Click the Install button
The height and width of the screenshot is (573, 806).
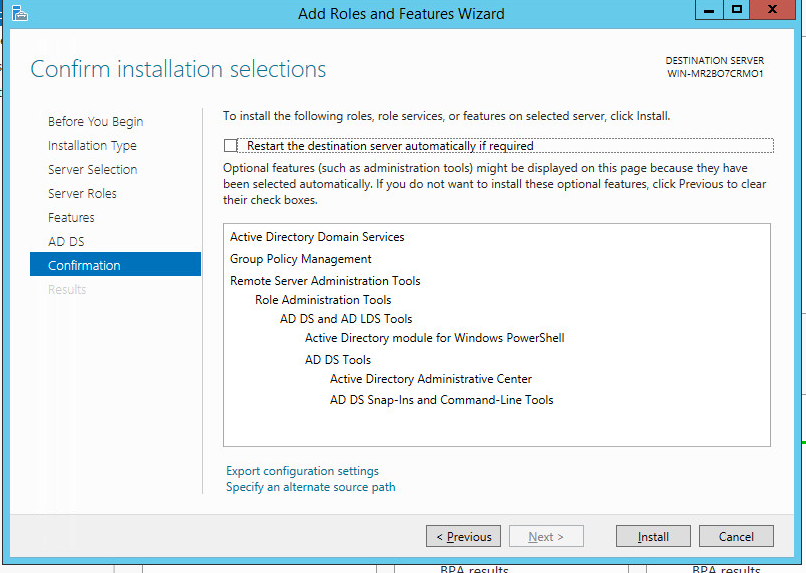(x=653, y=537)
